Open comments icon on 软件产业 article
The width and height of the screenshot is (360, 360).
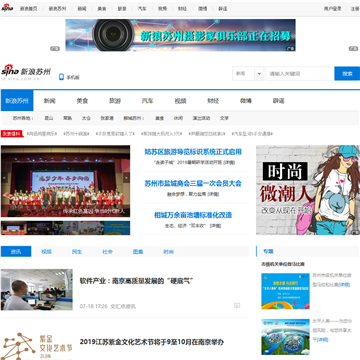point(237,305)
